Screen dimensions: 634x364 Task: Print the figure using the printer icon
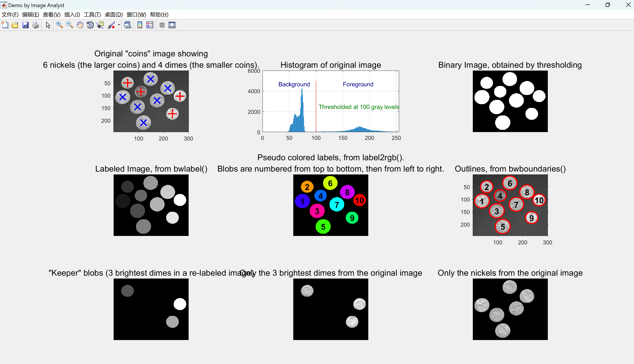click(36, 25)
